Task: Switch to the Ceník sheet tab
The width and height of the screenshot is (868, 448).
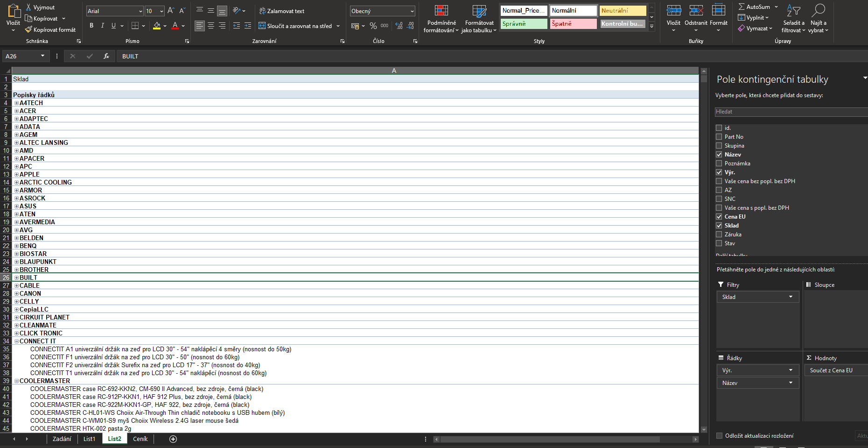Action: point(140,439)
